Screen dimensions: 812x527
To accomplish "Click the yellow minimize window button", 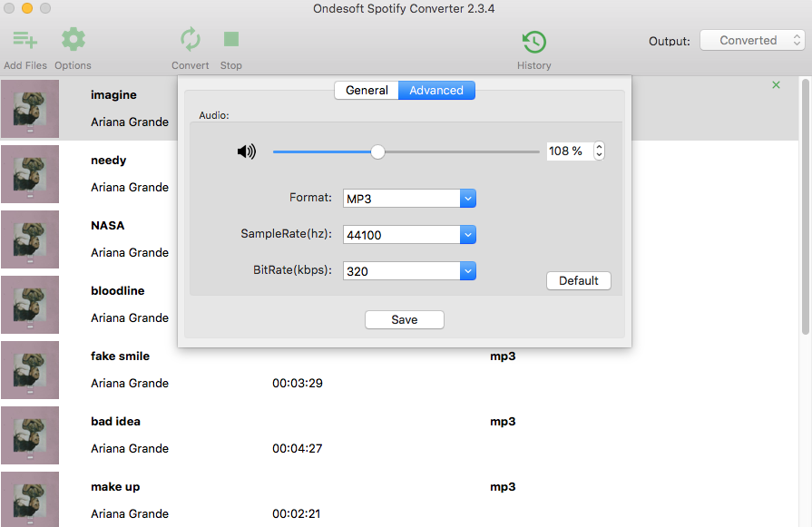I will pos(27,8).
